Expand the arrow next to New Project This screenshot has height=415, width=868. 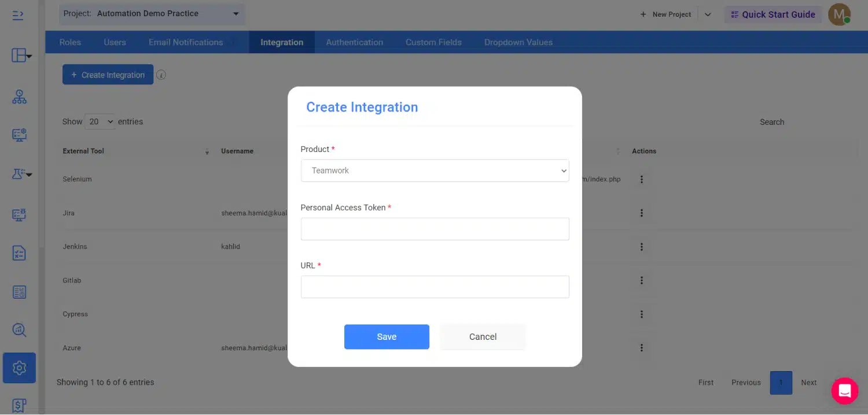(708, 14)
